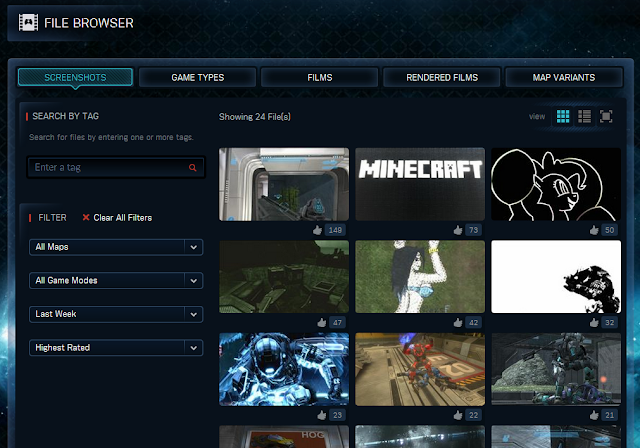
Task: Switch to list view layout
Action: click(585, 117)
